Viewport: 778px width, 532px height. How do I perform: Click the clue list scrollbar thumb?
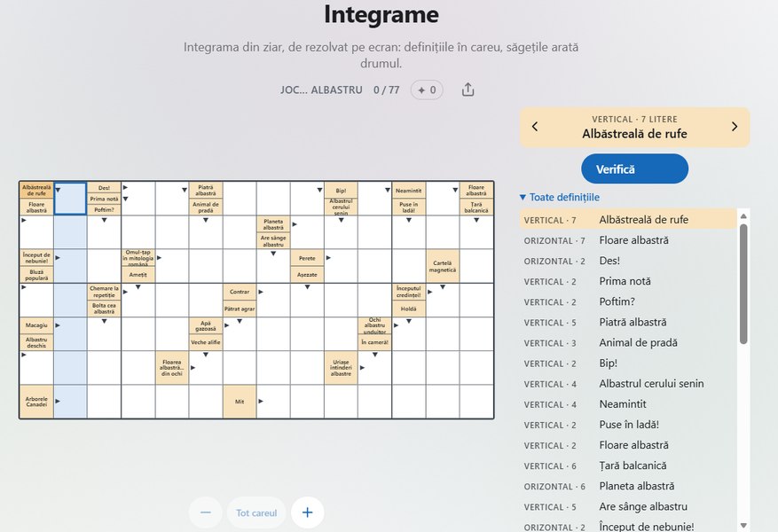pos(743,284)
